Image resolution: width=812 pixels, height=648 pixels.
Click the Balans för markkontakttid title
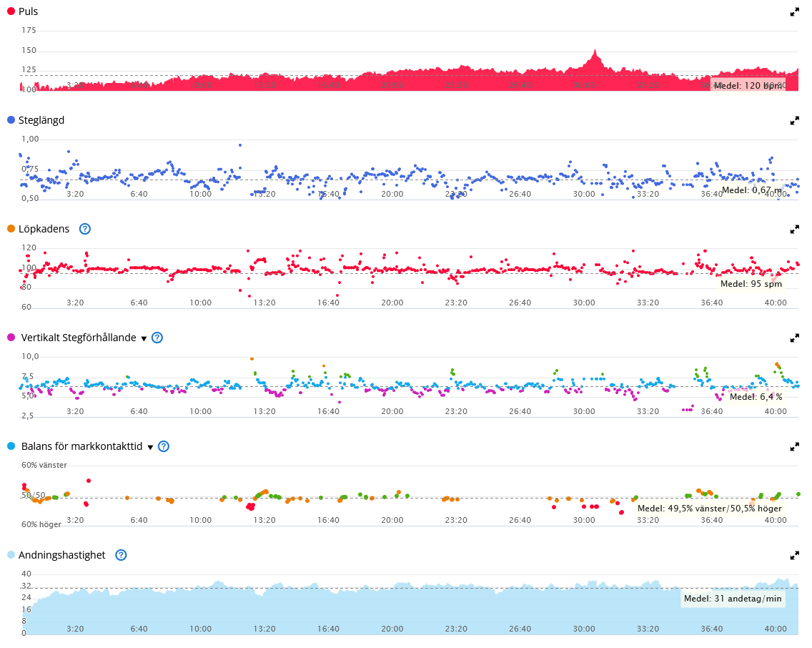point(81,446)
